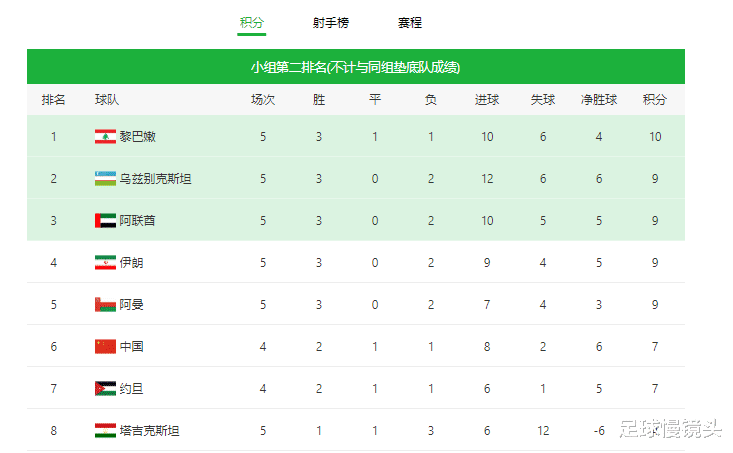Viewport: 733px width, 453px height.
Task: Click the green 小组第二排名 title banner
Action: pos(355,67)
